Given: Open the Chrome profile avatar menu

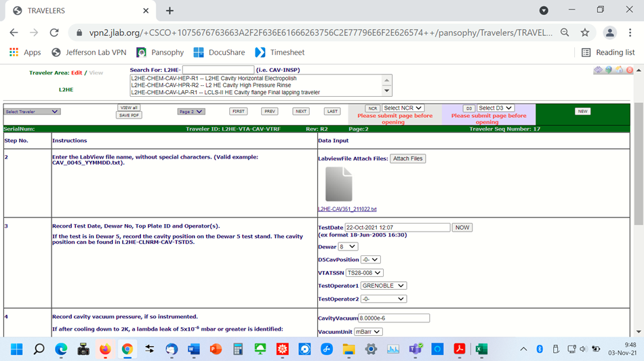Looking at the screenshot, I should (610, 33).
